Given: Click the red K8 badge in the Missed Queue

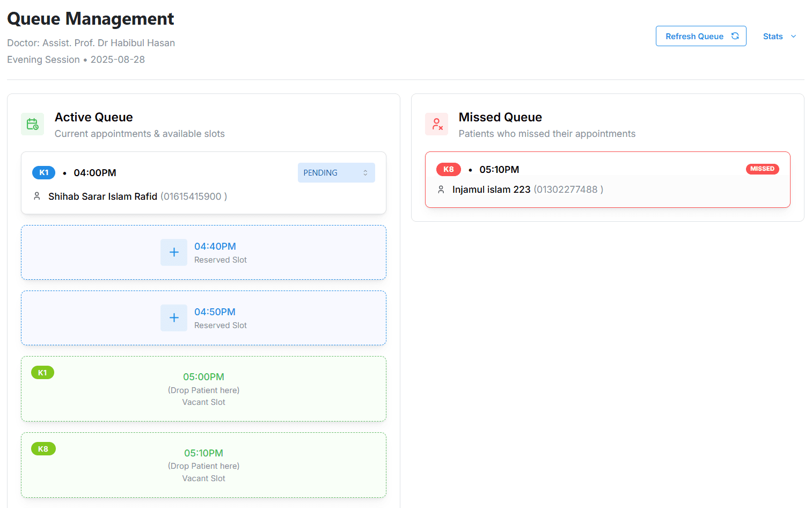Looking at the screenshot, I should [x=448, y=169].
